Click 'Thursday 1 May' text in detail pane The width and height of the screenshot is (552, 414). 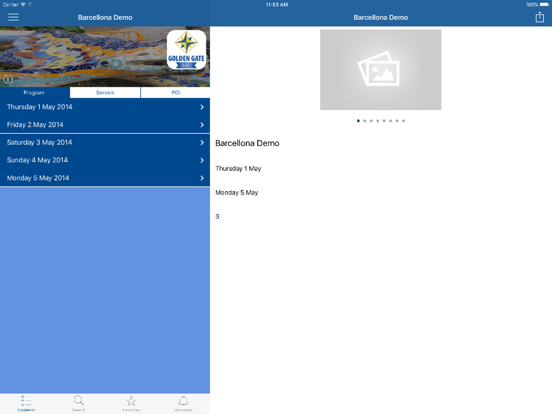click(x=238, y=169)
